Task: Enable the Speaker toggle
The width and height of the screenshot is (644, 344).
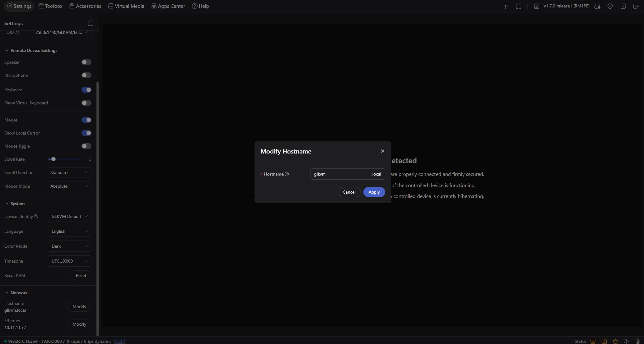Action: (86, 62)
